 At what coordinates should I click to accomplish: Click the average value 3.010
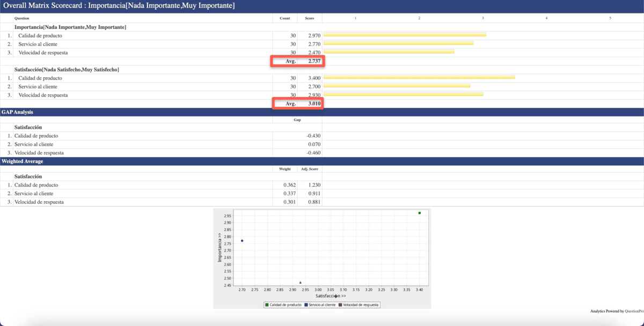click(x=314, y=103)
